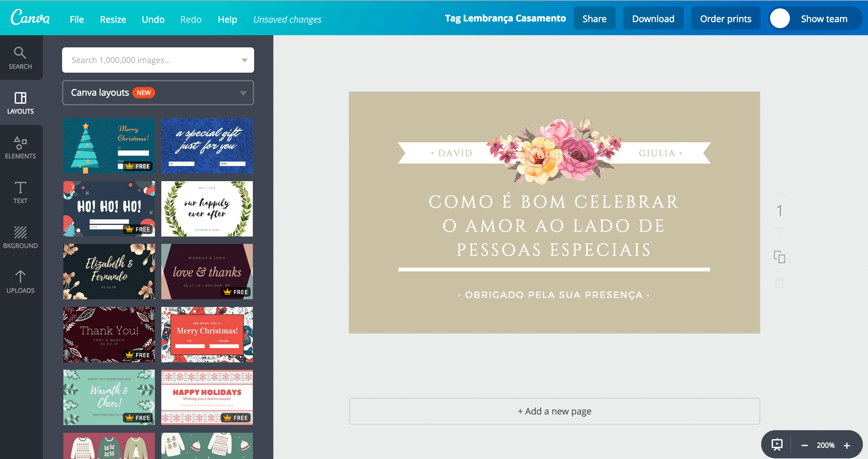Select the Warmth & Cheer layout

point(109,397)
